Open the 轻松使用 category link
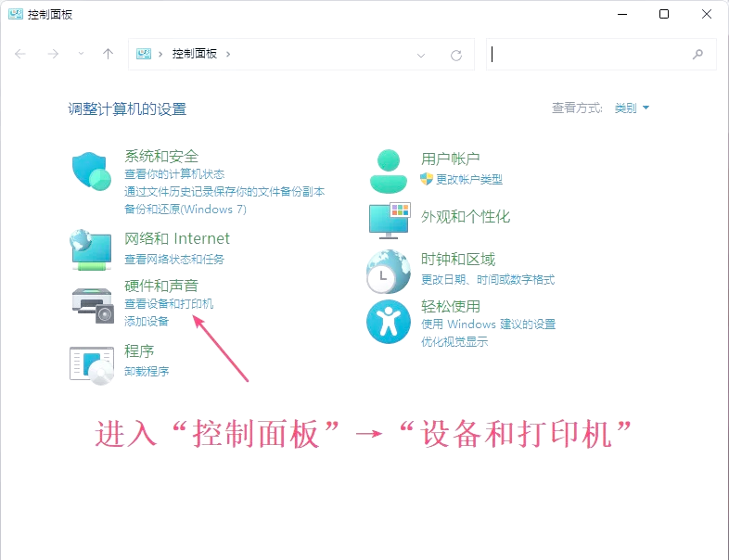 451,306
